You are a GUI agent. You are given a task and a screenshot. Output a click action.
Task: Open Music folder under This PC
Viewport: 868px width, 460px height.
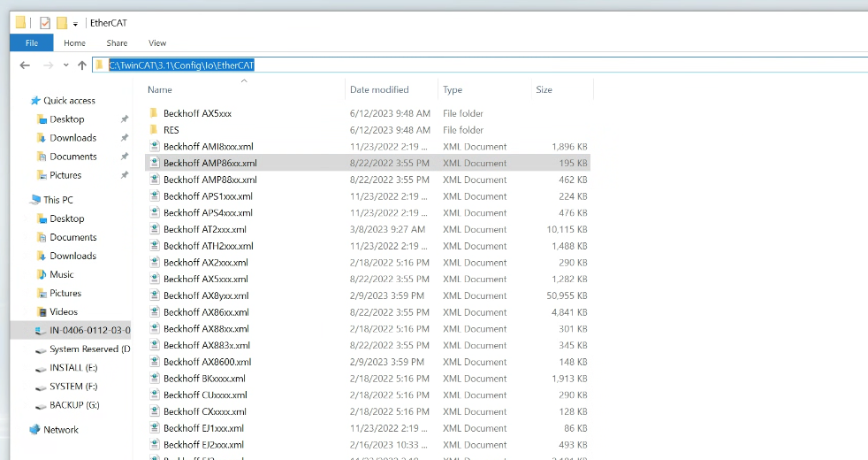(x=61, y=274)
